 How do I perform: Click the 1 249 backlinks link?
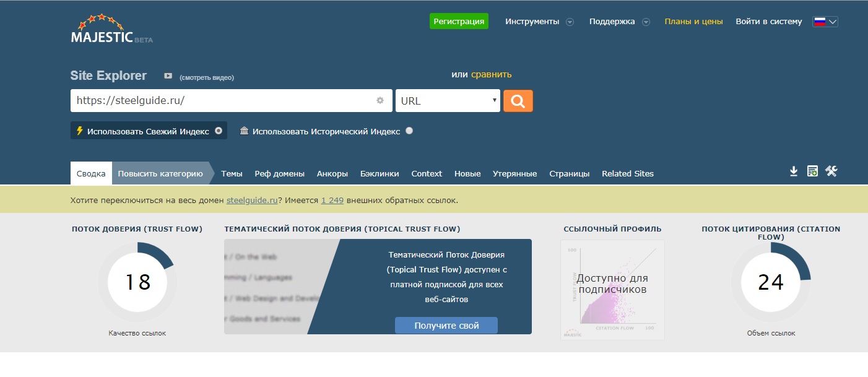click(x=332, y=201)
